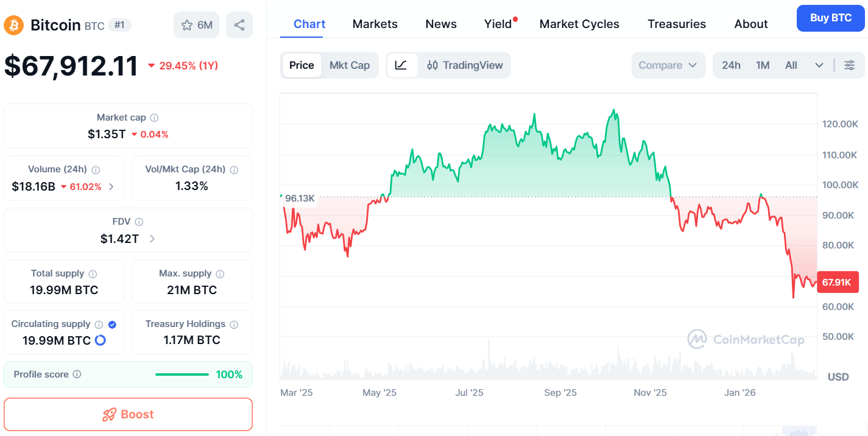This screenshot has height=436, width=868.
Task: Open the Chart tab
Action: tap(309, 24)
